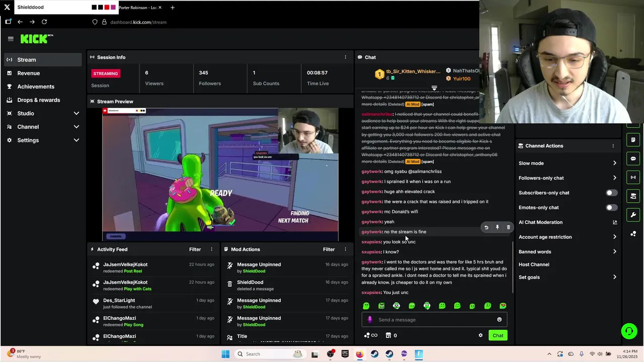The image size is (644, 362).
Task: Open Channel Actions three-dot menu
Action: click(613, 146)
